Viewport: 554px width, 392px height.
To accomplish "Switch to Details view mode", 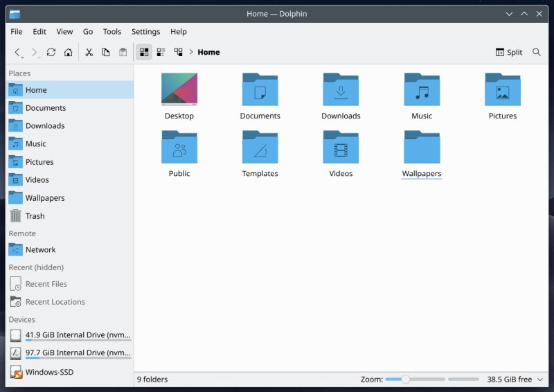I will [x=178, y=52].
